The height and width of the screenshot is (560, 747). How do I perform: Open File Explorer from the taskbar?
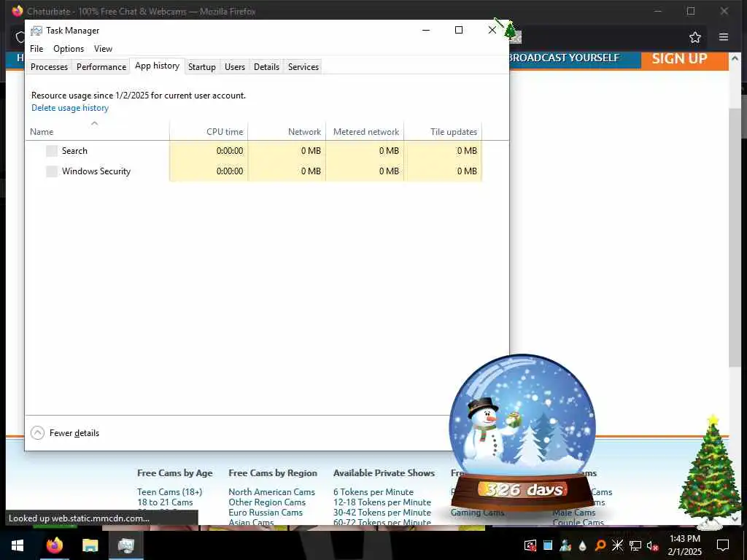(90, 545)
